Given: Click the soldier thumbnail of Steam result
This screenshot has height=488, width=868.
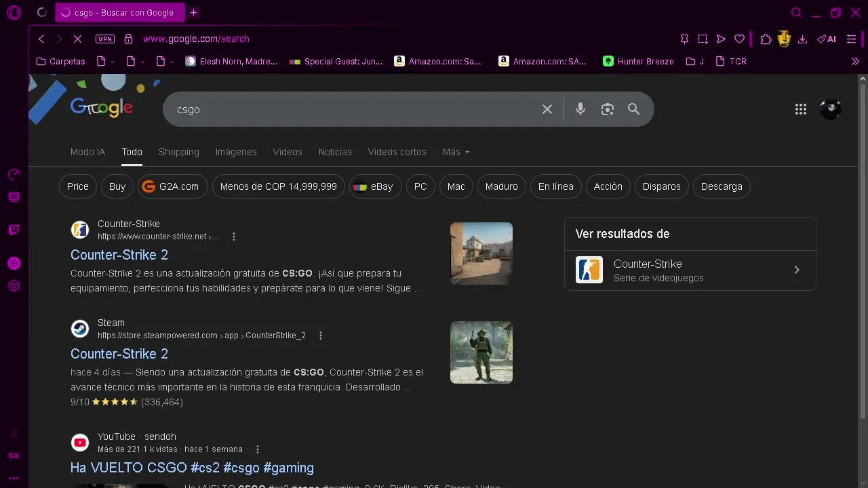Looking at the screenshot, I should pyautogui.click(x=481, y=352).
